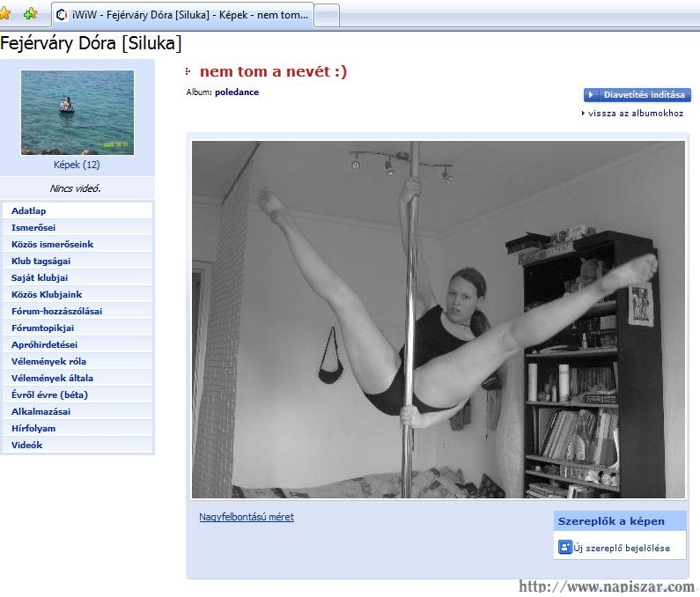Click the add-person tag icon
The image size is (700, 597).
[x=564, y=547]
